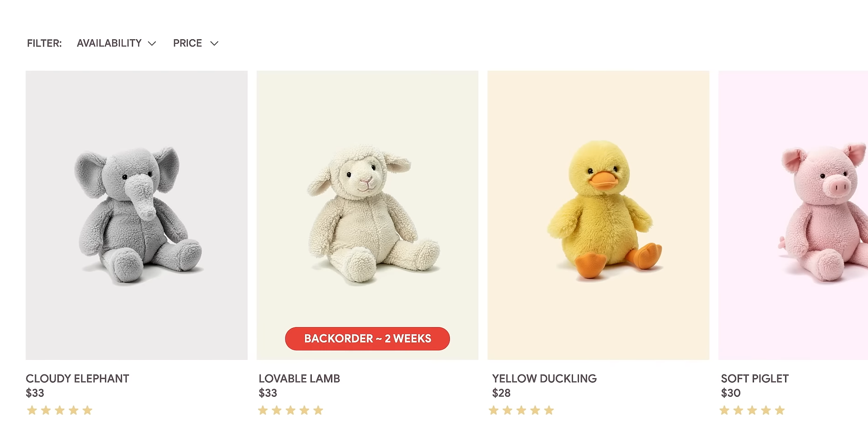The height and width of the screenshot is (426, 868).
Task: Click the $28 price of Yellow Duckling
Action: pyautogui.click(x=501, y=393)
